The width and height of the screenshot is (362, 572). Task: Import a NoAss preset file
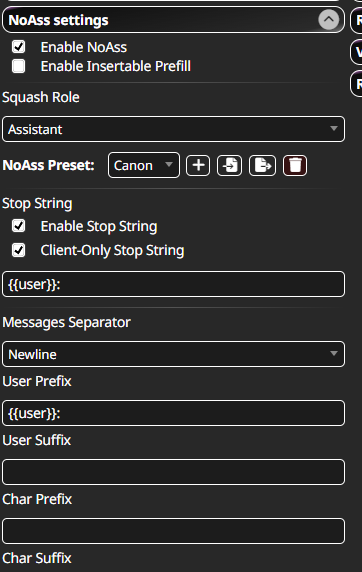[230, 165]
